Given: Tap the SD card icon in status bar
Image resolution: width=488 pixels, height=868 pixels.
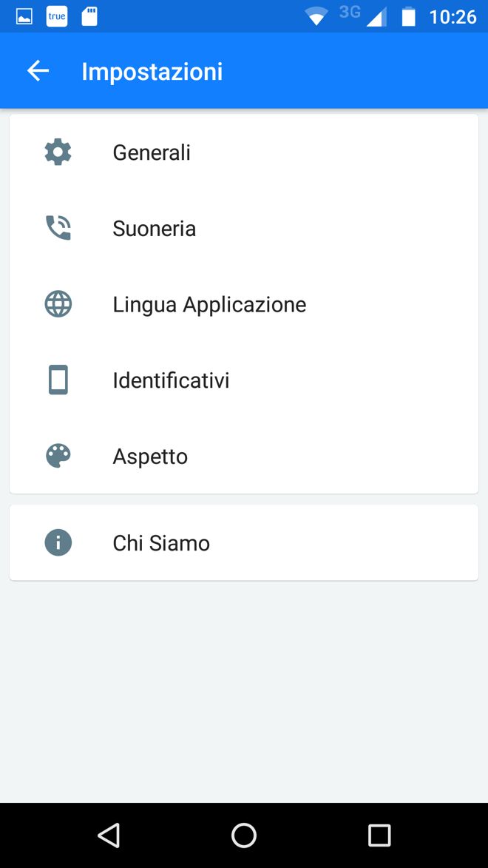Looking at the screenshot, I should pos(89,16).
